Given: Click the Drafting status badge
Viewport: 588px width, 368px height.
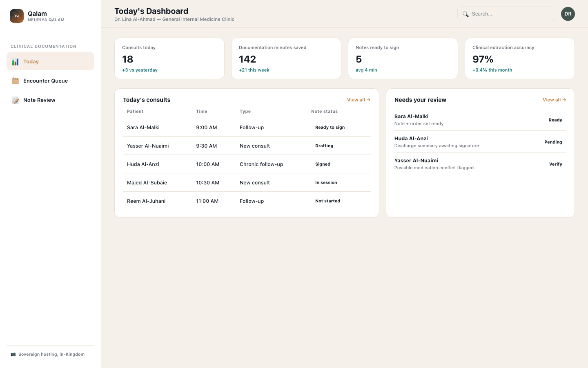Looking at the screenshot, I should pos(324,146).
